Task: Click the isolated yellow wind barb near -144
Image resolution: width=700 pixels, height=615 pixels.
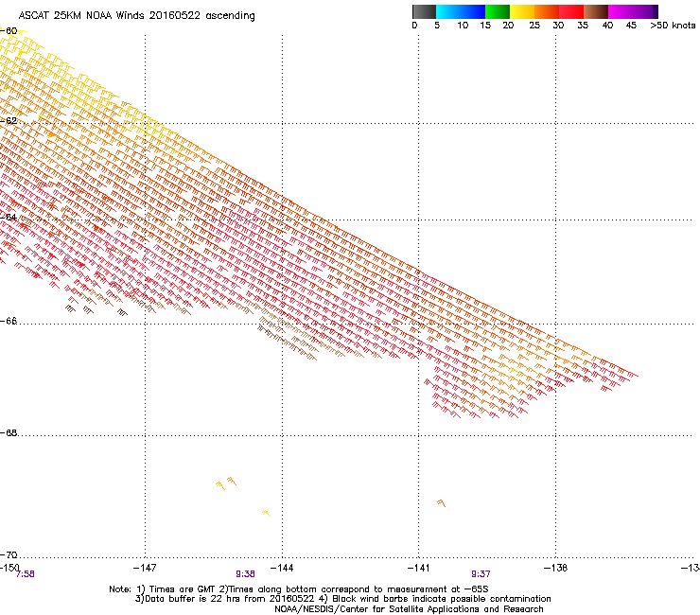Action: [266, 513]
